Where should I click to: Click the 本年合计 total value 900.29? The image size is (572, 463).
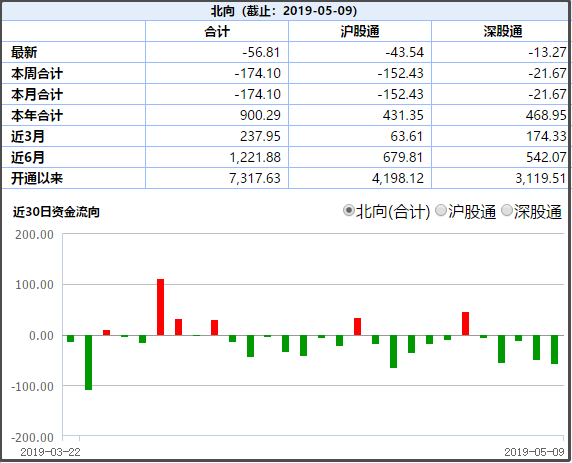(x=260, y=115)
